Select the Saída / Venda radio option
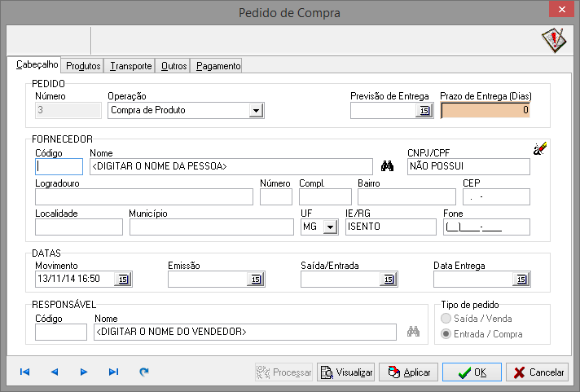Screen dimensions: 580x392 tap(445, 319)
